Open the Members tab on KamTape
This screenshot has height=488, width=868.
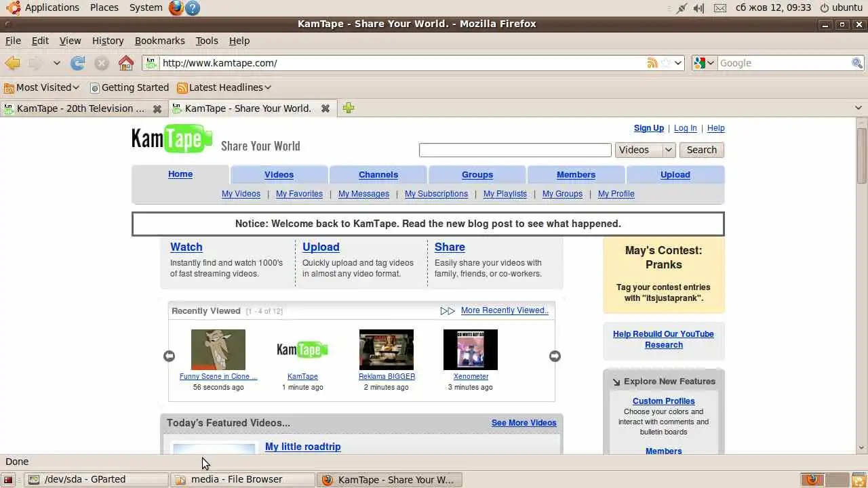tap(576, 174)
